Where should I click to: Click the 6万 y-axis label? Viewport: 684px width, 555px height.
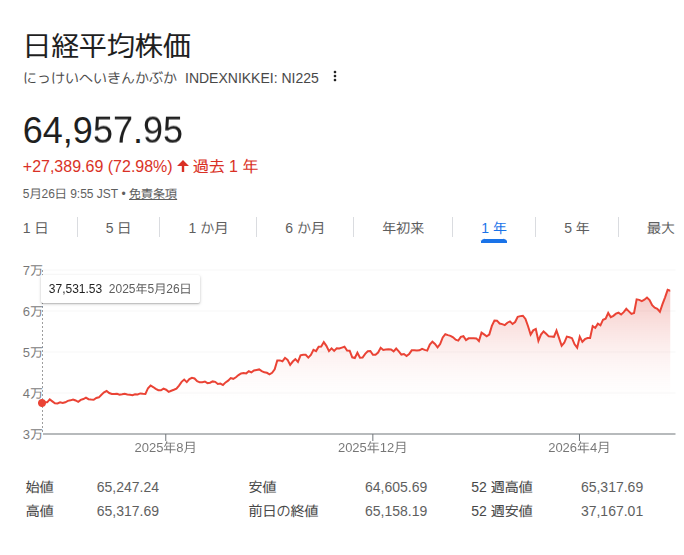33,312
